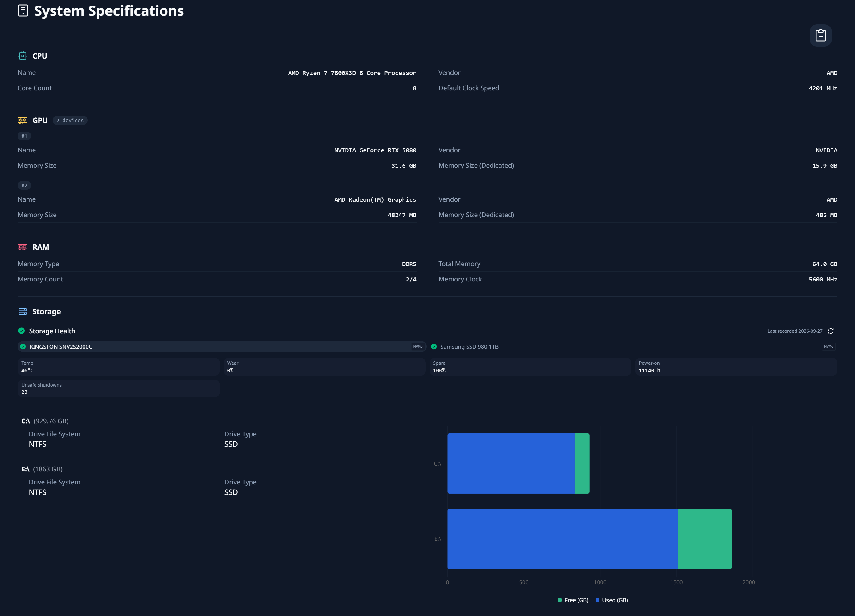
Task: Click the GPU card icon
Action: click(23, 120)
